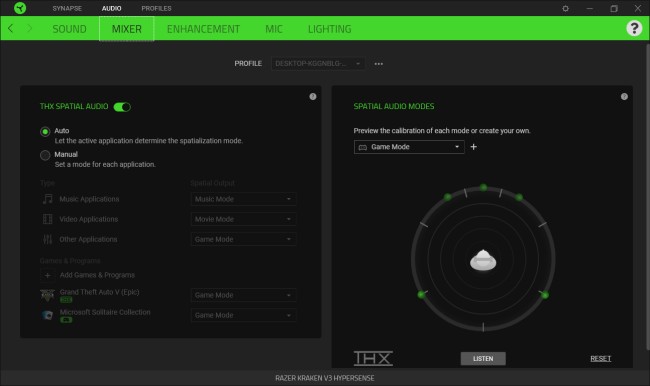The width and height of the screenshot is (650, 386).
Task: Click the plus icon for Add Games & Programs
Action: click(x=47, y=275)
